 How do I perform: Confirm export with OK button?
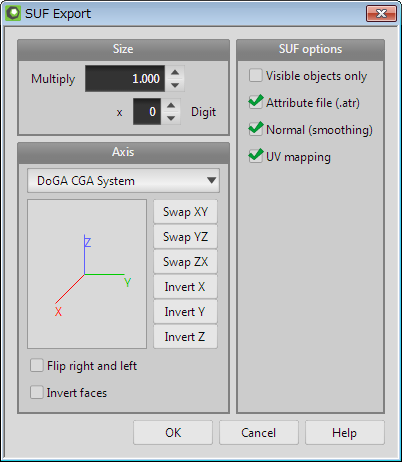point(173,433)
